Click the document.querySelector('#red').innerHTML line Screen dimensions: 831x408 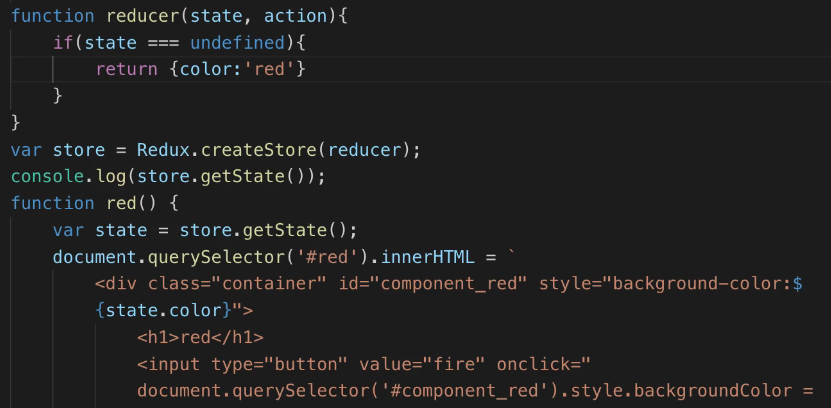(284, 257)
